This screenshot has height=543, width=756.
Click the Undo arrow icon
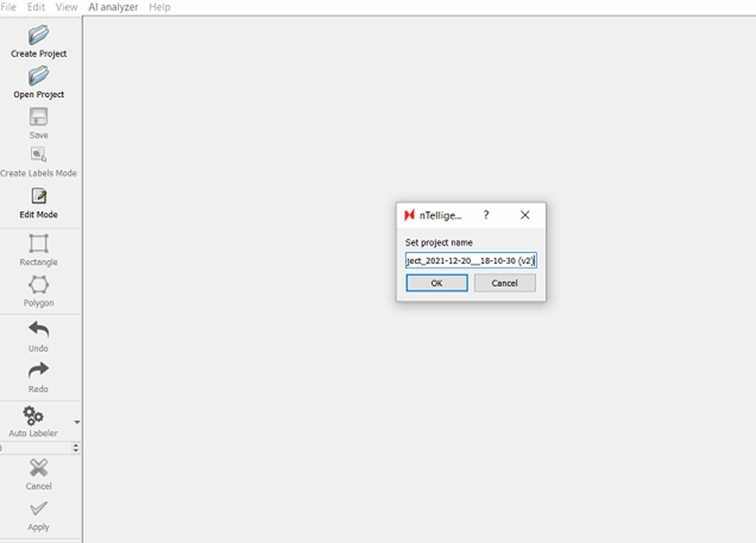[39, 330]
